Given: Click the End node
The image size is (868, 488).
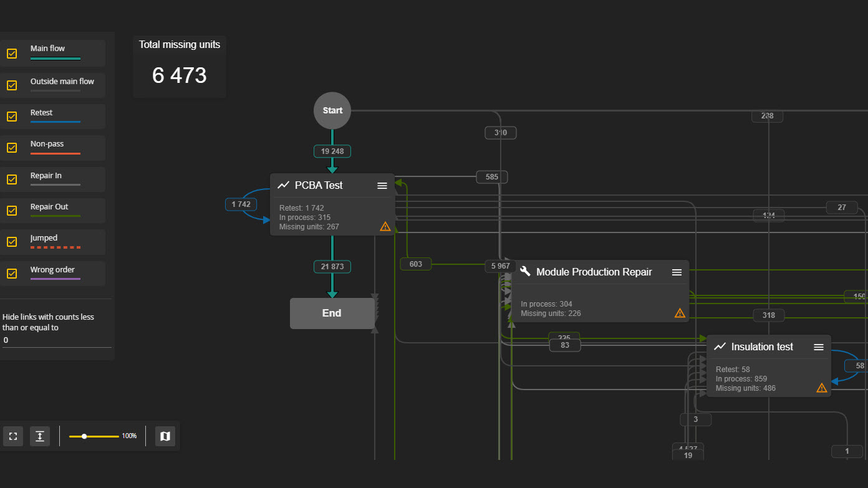Looking at the screenshot, I should pos(332,313).
